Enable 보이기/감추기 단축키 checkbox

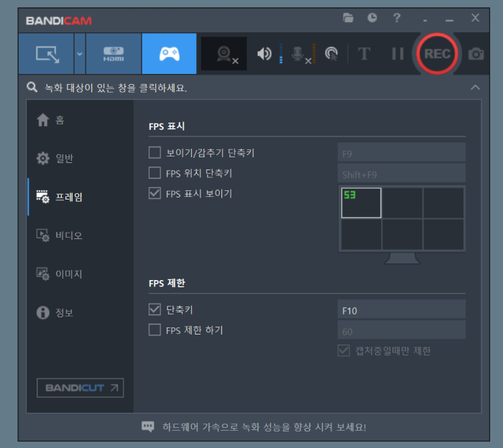tap(154, 152)
